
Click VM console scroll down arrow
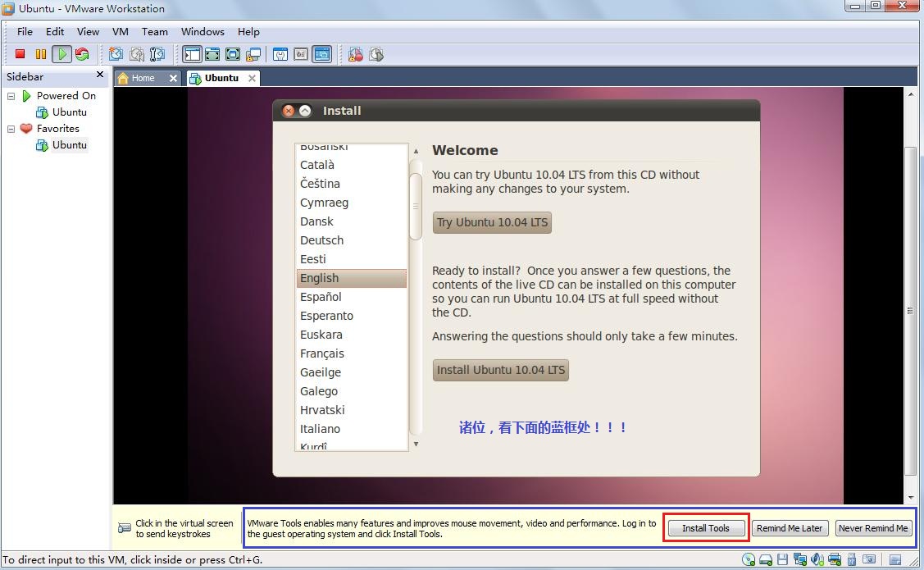coord(910,498)
